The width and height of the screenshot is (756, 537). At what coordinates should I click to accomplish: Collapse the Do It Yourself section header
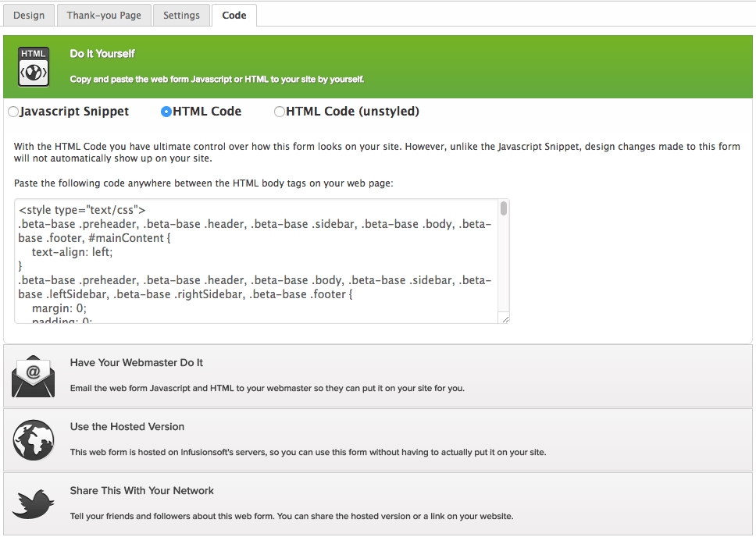(377, 67)
